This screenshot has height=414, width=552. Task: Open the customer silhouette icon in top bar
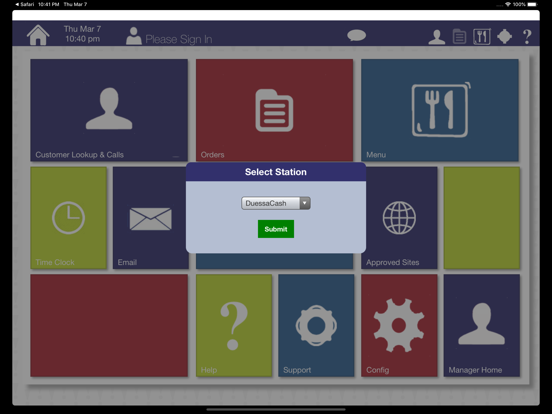pyautogui.click(x=437, y=37)
